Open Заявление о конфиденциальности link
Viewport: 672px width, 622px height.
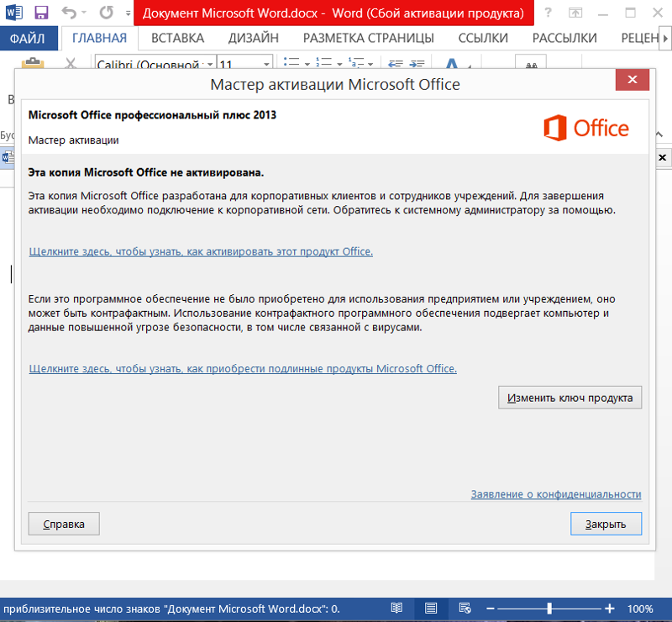pos(556,494)
